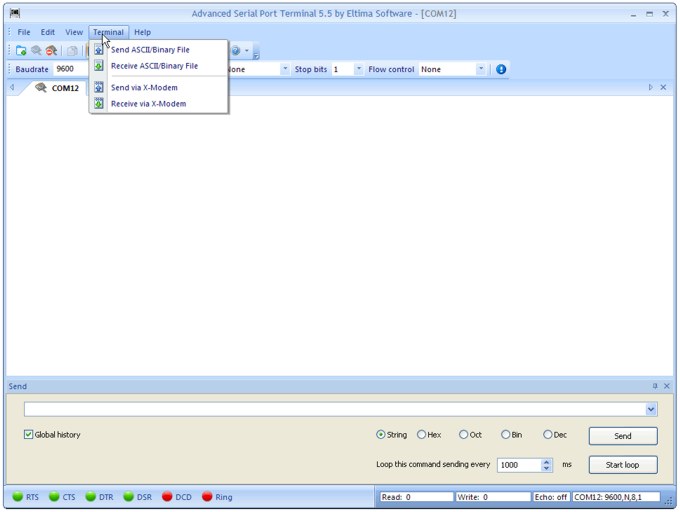Image resolution: width=680 pixels, height=512 pixels.
Task: Click the Baudrate field showing 9600
Action: [71, 69]
